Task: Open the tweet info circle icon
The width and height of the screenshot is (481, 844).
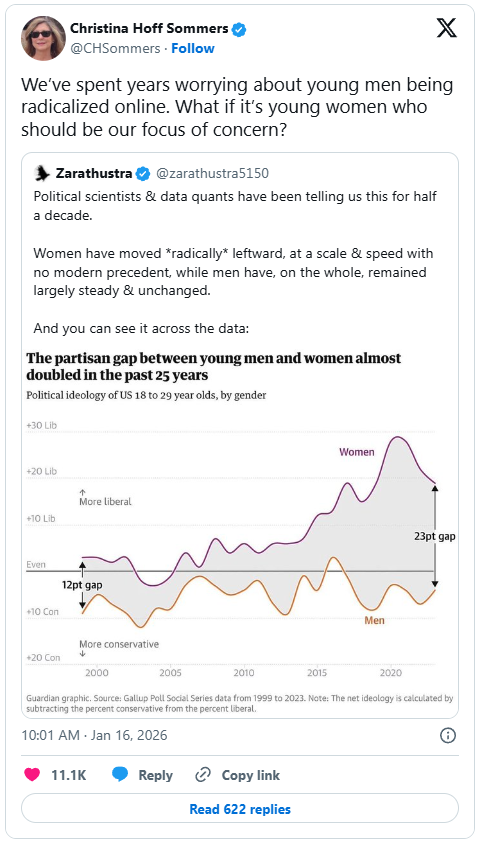Action: point(448,735)
